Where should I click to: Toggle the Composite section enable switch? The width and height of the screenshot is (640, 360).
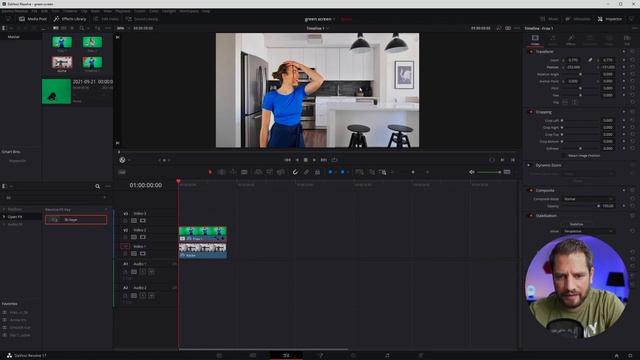point(531,190)
